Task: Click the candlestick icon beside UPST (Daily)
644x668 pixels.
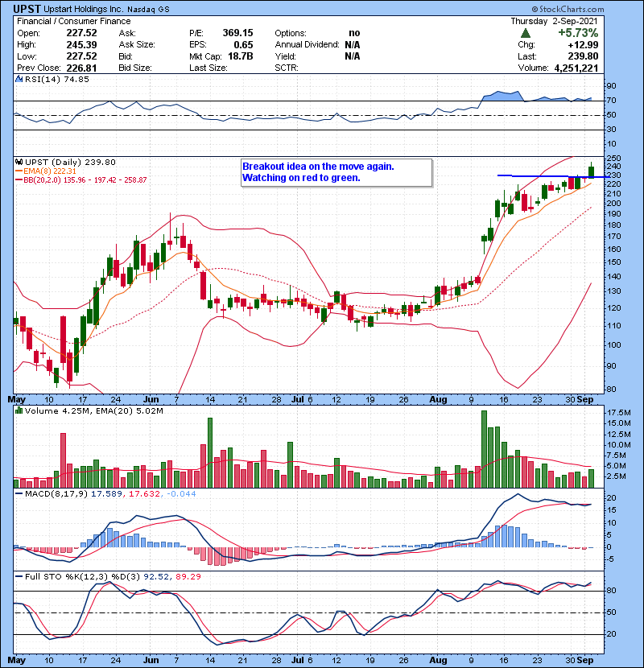Action: click(x=19, y=162)
